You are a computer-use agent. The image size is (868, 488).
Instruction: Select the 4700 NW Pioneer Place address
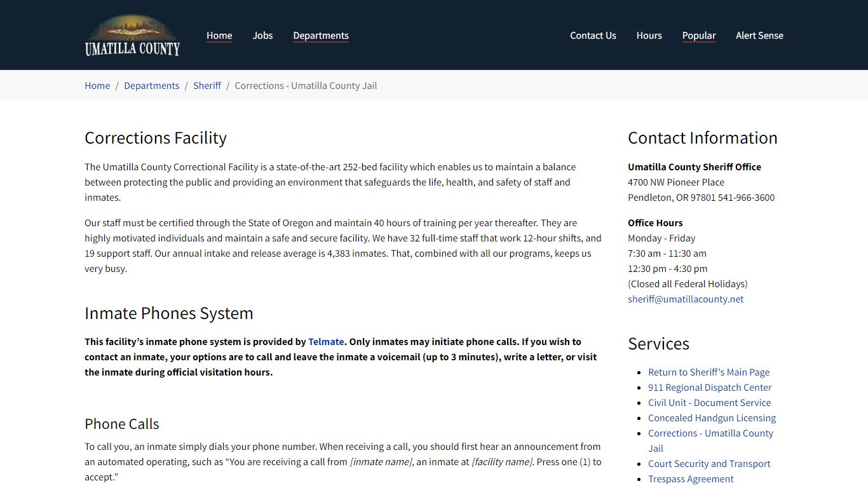point(676,182)
